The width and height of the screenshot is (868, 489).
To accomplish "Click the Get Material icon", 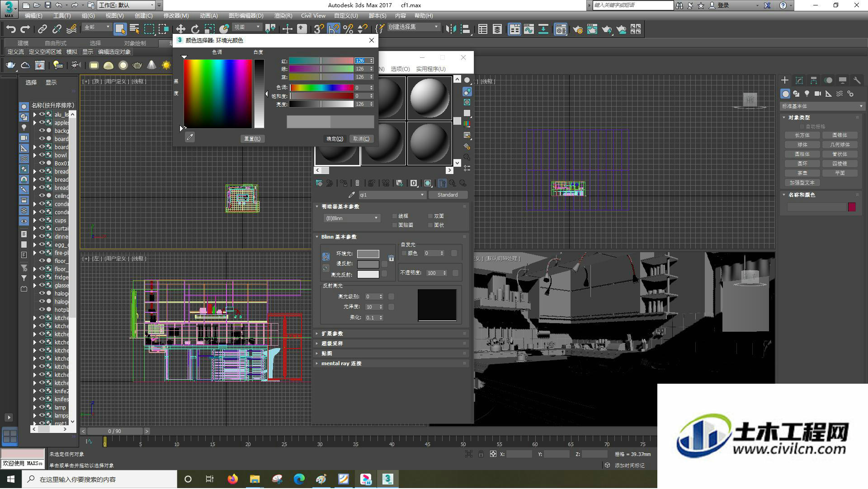I will click(x=319, y=183).
